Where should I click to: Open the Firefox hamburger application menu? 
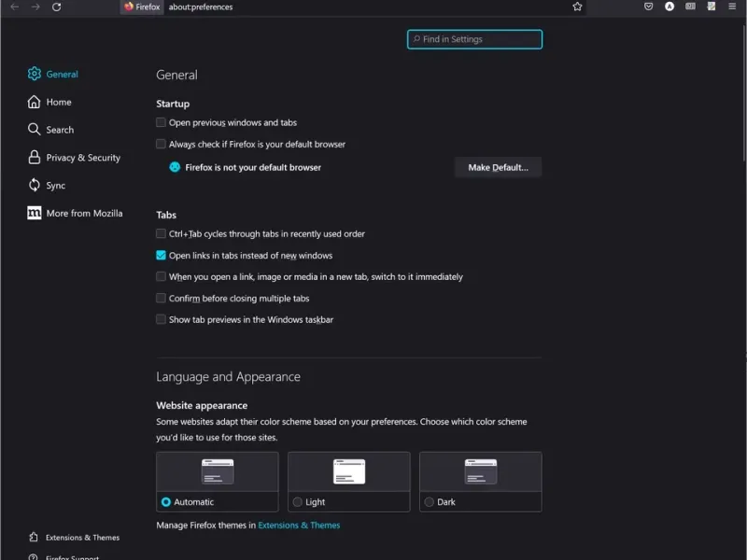pos(732,7)
